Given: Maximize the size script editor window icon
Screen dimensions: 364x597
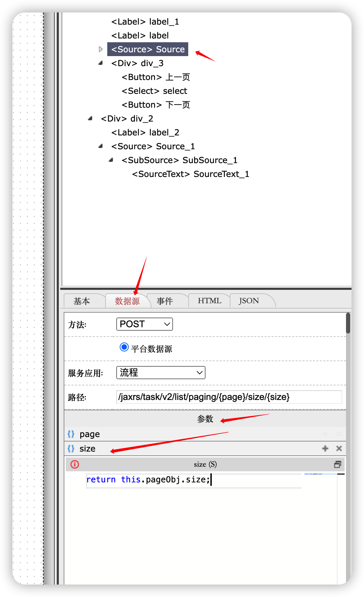Looking at the screenshot, I should [x=338, y=464].
